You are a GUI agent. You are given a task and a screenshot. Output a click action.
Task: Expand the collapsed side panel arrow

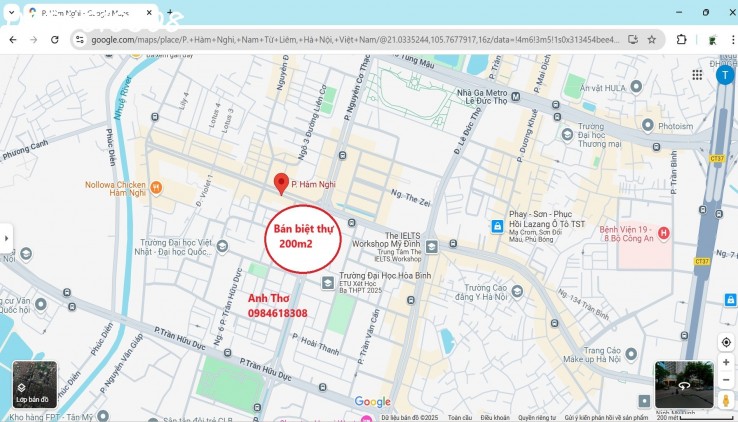(x=6, y=238)
